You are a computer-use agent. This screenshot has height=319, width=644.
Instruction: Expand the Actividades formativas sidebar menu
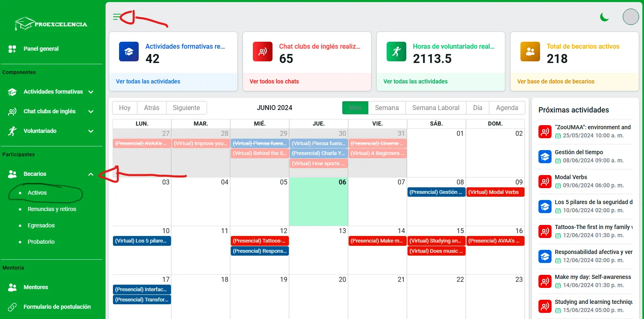point(91,92)
